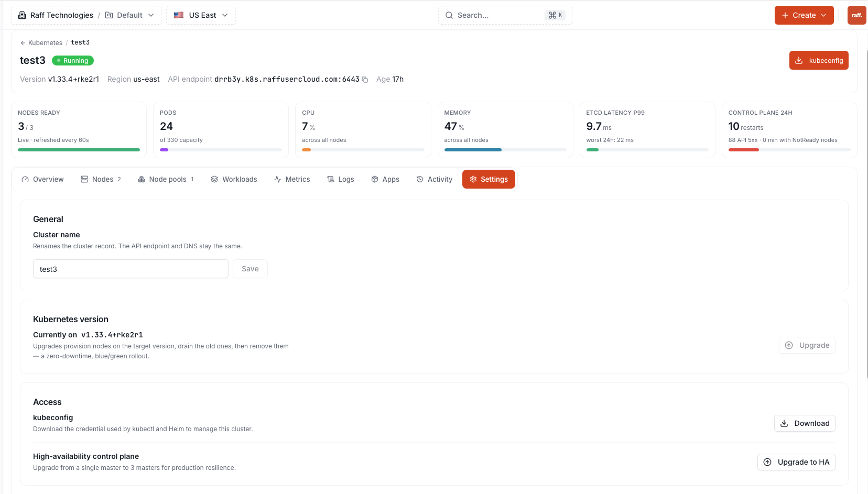The image size is (868, 494).
Task: Switch to the Nodes tab
Action: click(101, 179)
